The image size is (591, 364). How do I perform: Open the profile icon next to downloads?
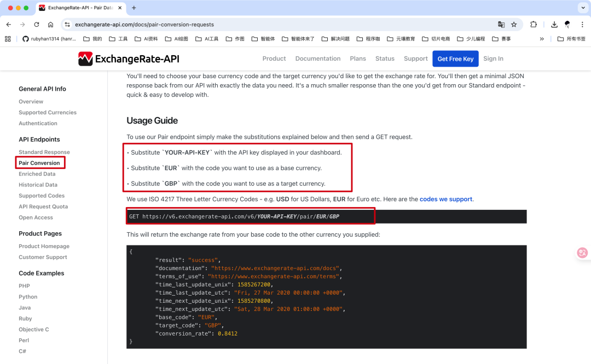coord(567,25)
